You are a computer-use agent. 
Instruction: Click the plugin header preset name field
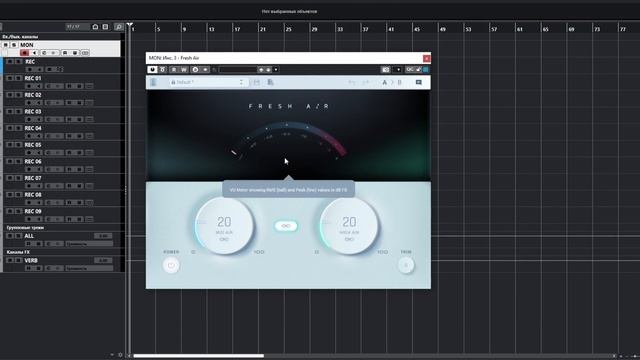point(238,70)
